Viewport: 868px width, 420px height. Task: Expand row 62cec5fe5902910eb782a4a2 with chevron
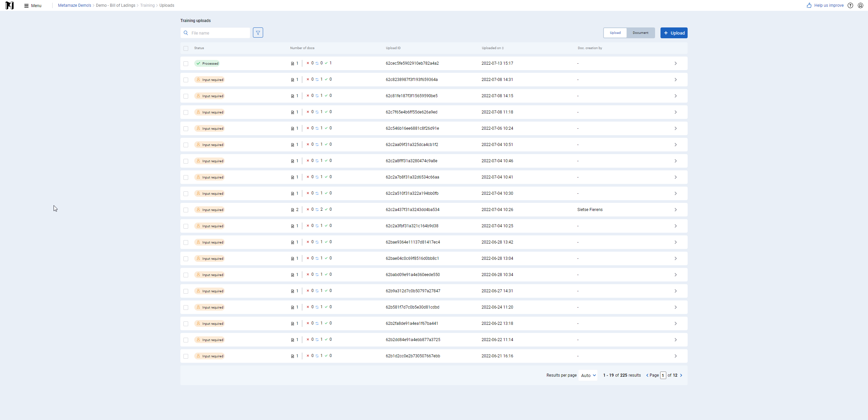pos(675,63)
